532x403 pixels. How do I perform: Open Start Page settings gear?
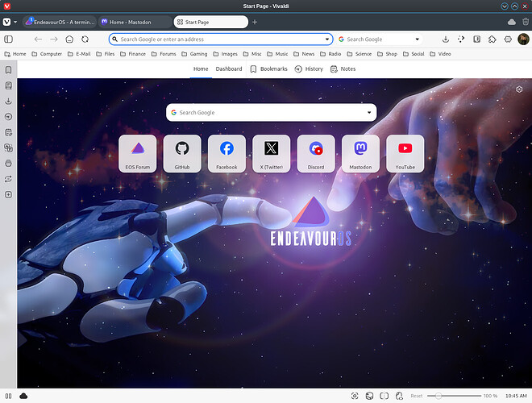pos(519,89)
